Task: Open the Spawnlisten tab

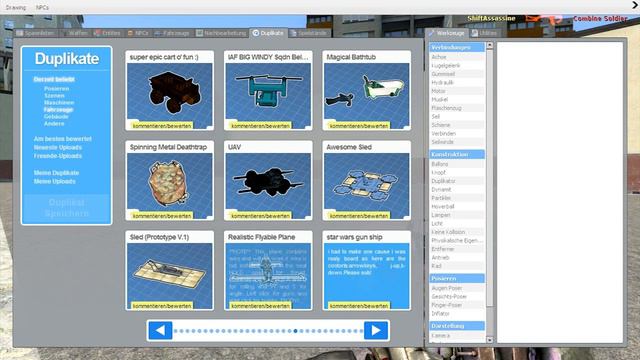Action: tap(36, 33)
